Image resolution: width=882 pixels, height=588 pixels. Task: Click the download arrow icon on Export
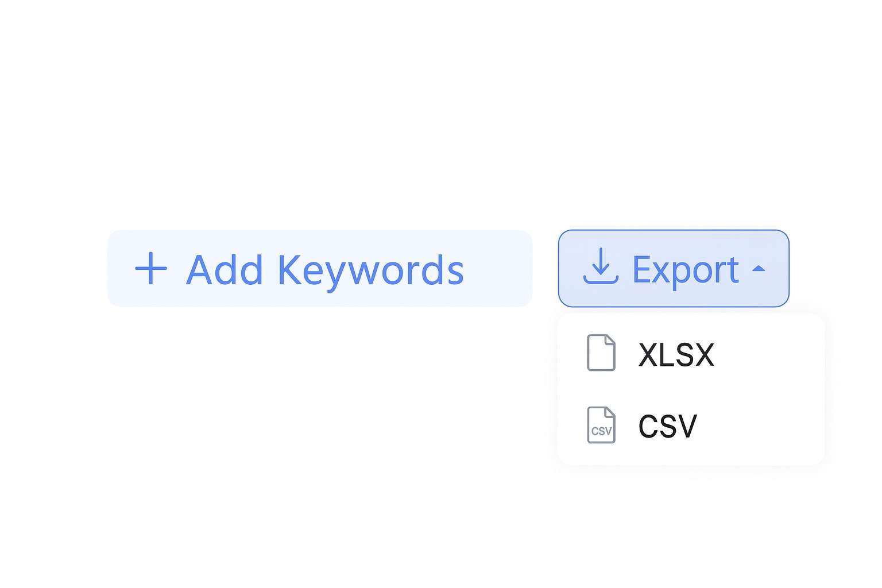[601, 266]
